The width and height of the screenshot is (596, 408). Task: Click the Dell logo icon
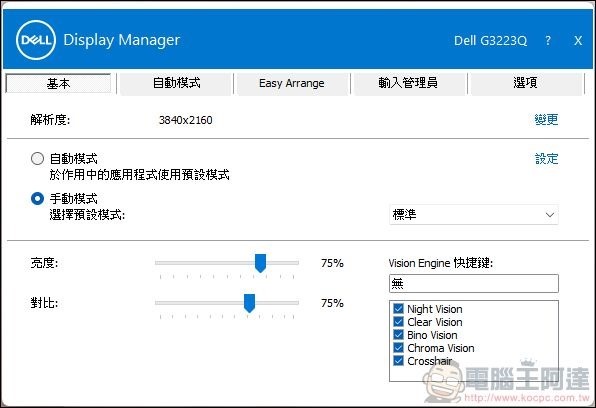[36, 40]
